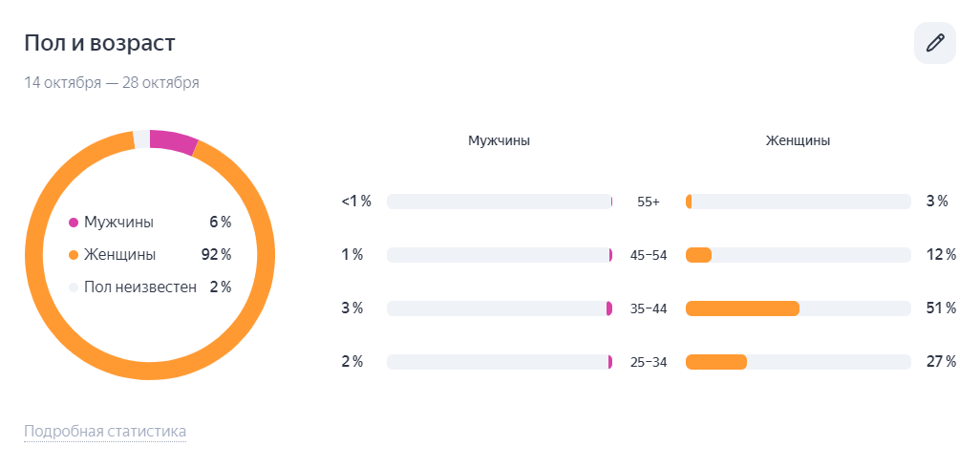
Task: Click the women's 25−34 orange bar
Action: coord(715,362)
